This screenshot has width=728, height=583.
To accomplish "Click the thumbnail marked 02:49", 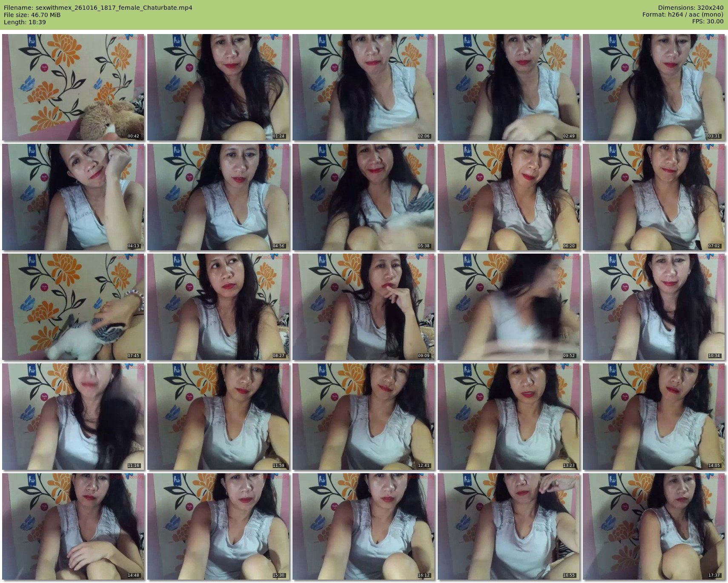I will pos(508,87).
